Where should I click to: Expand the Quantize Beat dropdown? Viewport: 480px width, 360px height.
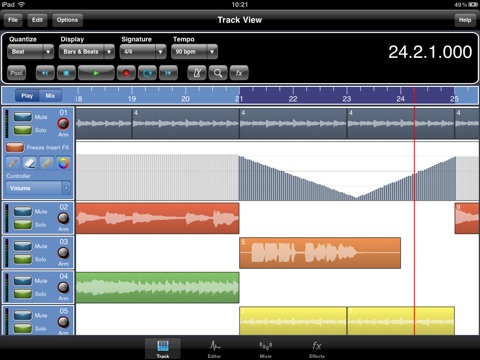pyautogui.click(x=30, y=52)
